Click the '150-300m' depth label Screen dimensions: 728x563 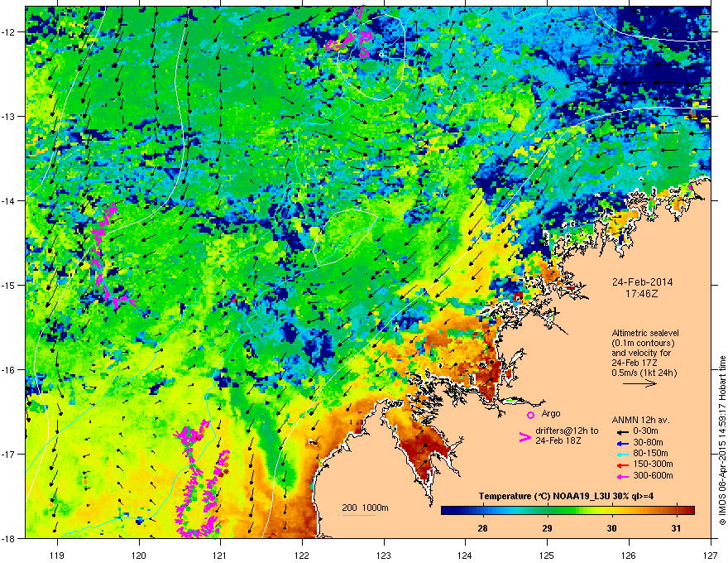point(653,464)
